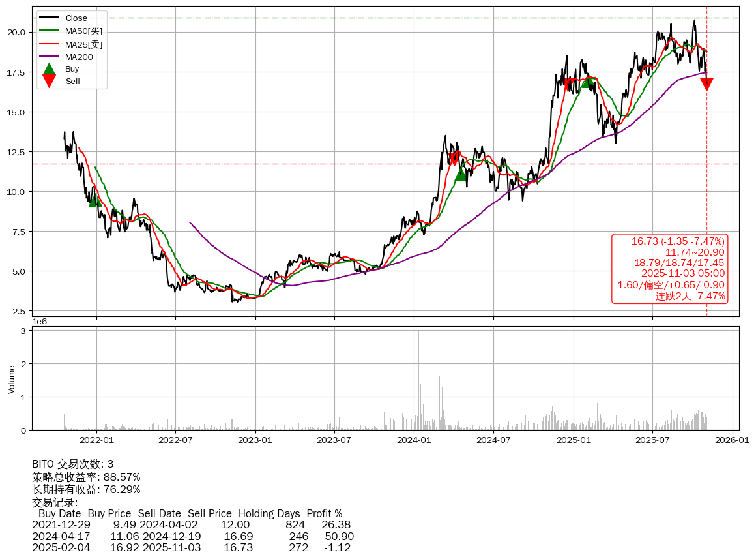
Task: Click the Sell marker before 2025-01
Action: tap(569, 83)
